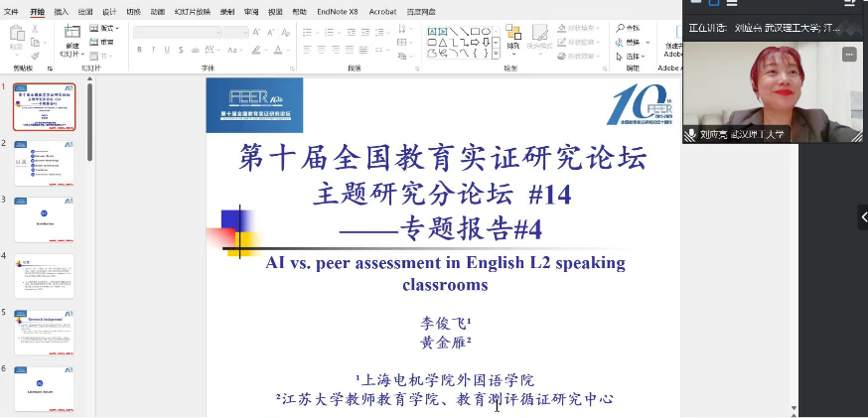Open the Insert (插入) ribbon tab

pyautogui.click(x=62, y=12)
